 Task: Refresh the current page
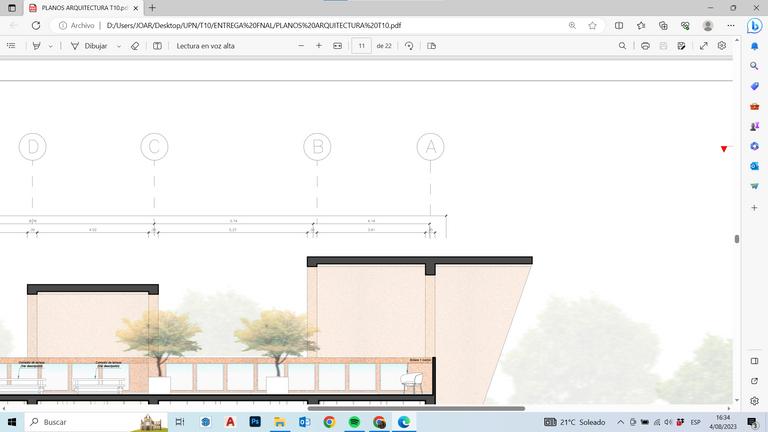point(36,25)
